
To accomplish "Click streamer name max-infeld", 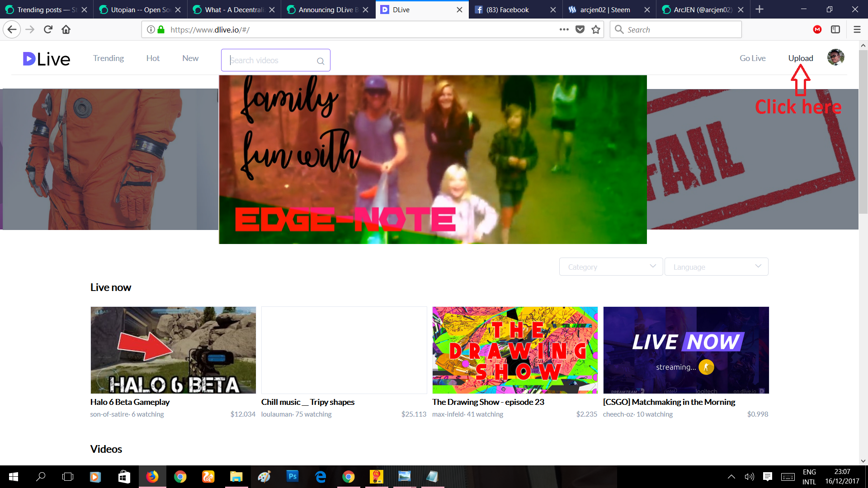I will click(x=448, y=414).
